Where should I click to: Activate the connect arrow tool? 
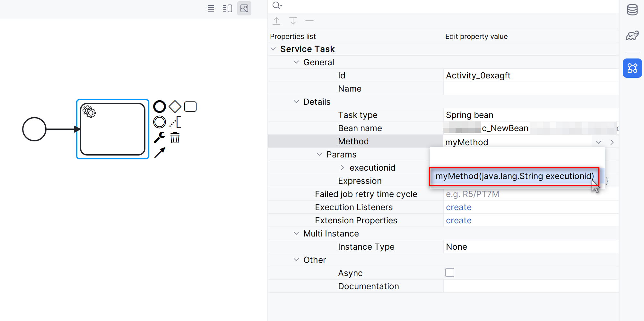tap(160, 153)
